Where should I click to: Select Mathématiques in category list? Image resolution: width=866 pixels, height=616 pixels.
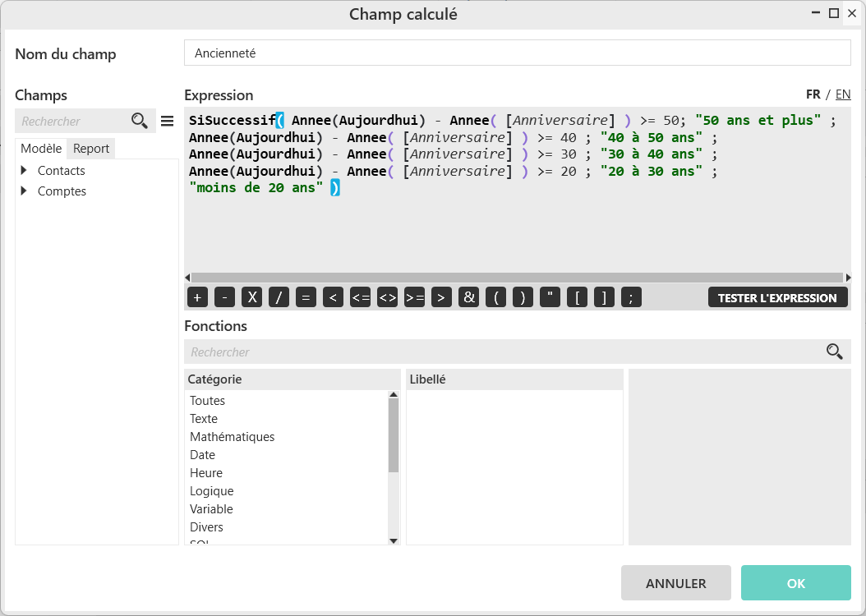tap(233, 437)
